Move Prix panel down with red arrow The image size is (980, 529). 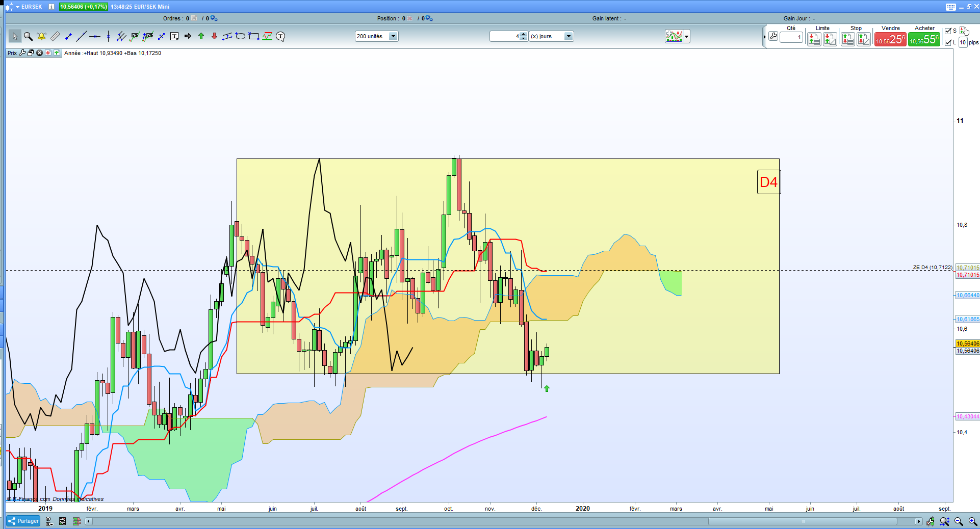[48, 53]
